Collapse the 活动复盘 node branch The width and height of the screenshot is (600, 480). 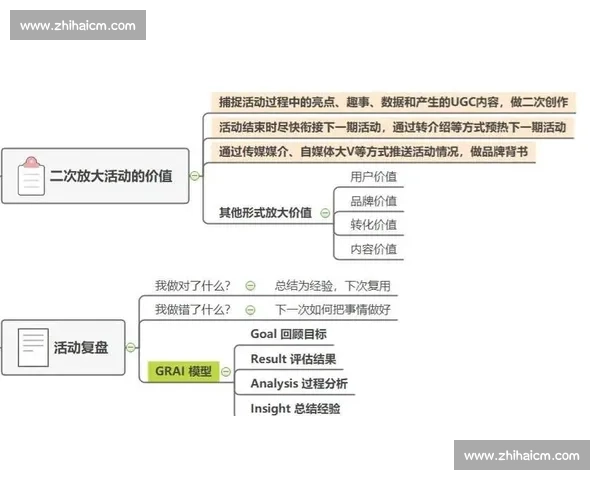tap(130, 347)
